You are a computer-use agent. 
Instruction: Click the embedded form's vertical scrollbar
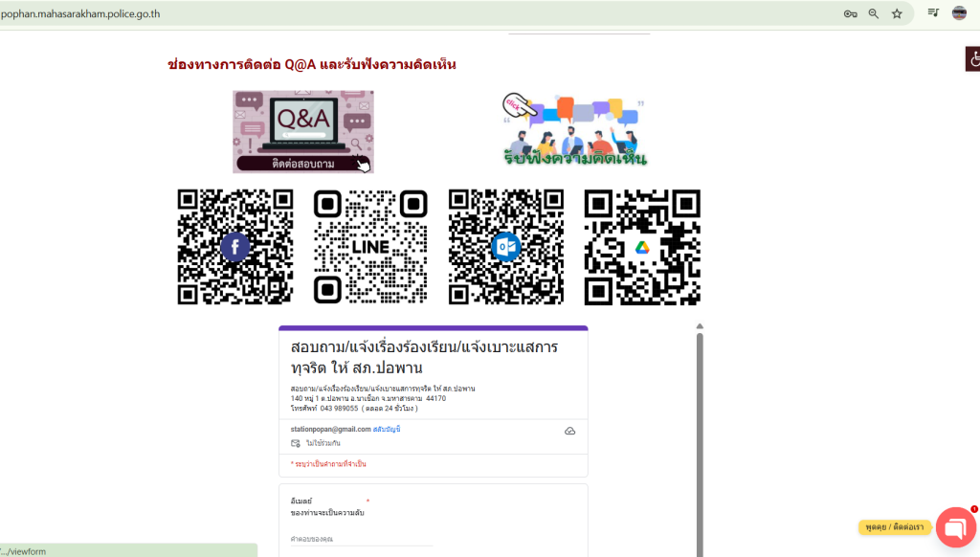pyautogui.click(x=700, y=431)
